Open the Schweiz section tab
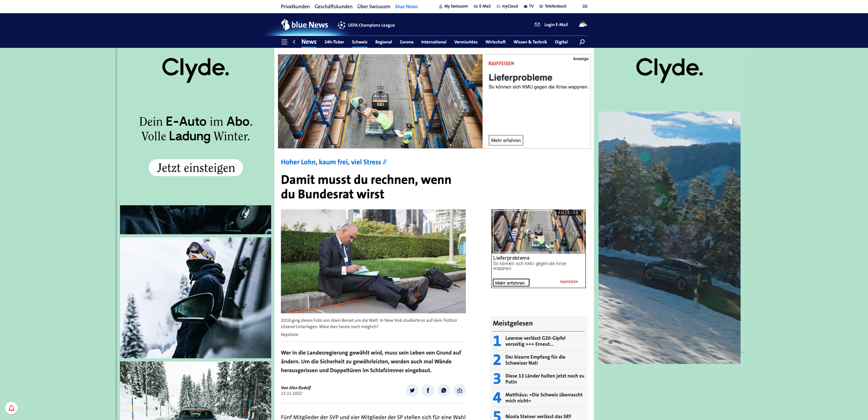This screenshot has height=420, width=868. (359, 42)
